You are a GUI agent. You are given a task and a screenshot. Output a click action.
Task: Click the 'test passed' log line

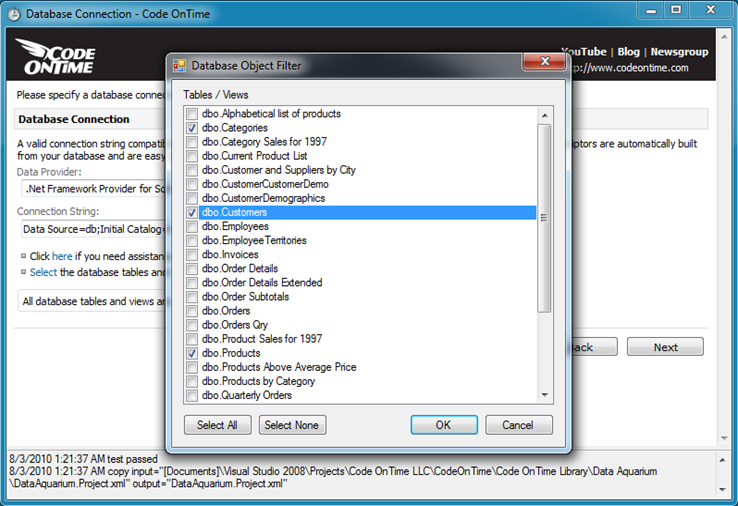(83, 459)
